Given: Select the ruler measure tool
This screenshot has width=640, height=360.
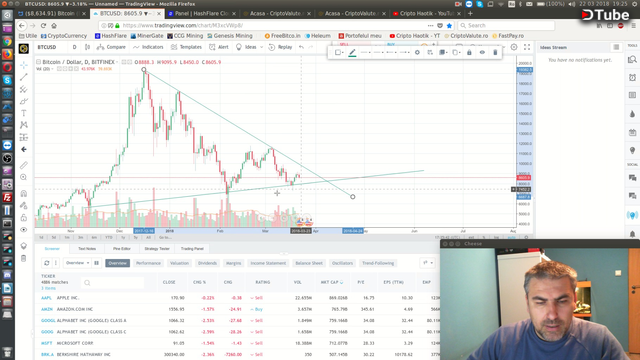Looking at the screenshot, I should pos(24,165).
